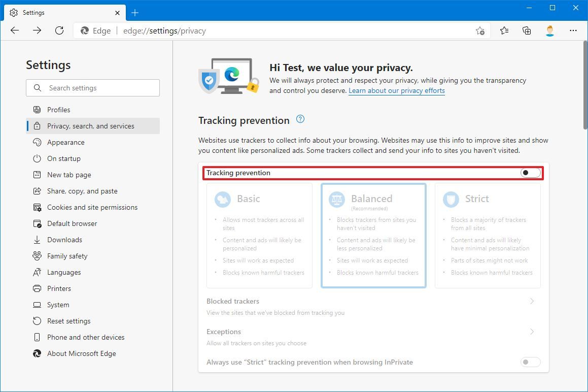Click the Downloads sidebar icon
The height and width of the screenshot is (392, 588).
pos(37,240)
